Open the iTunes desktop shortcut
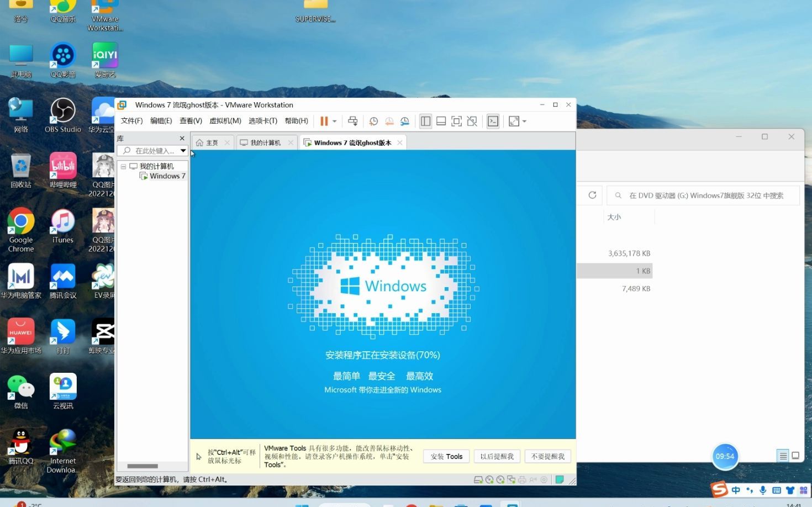 coord(62,226)
